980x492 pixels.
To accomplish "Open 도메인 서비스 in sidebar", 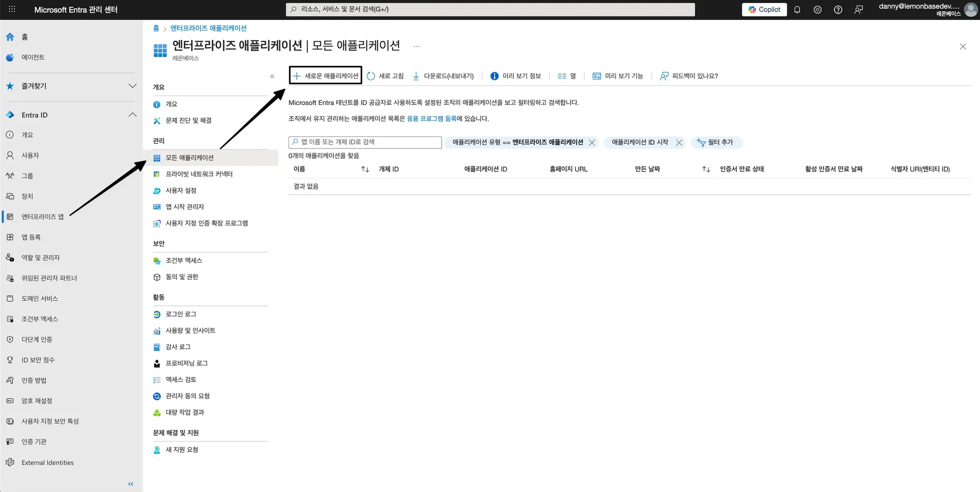I will tap(39, 298).
